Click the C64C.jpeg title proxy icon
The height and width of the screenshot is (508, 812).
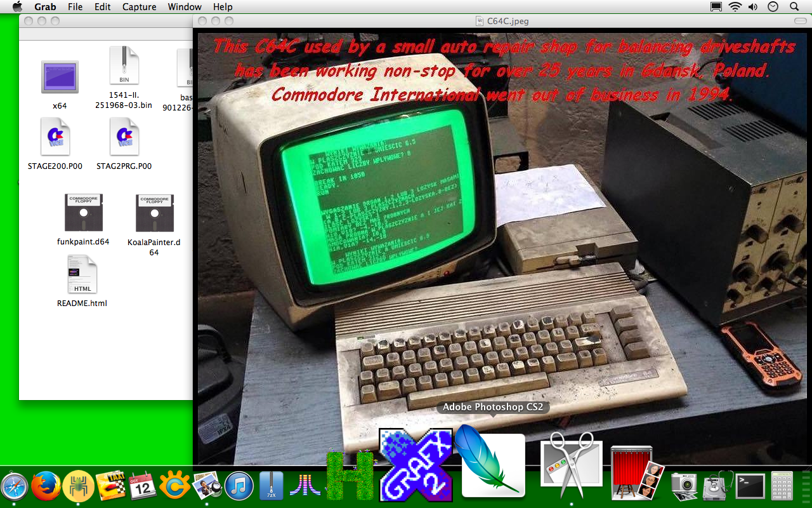(480, 21)
